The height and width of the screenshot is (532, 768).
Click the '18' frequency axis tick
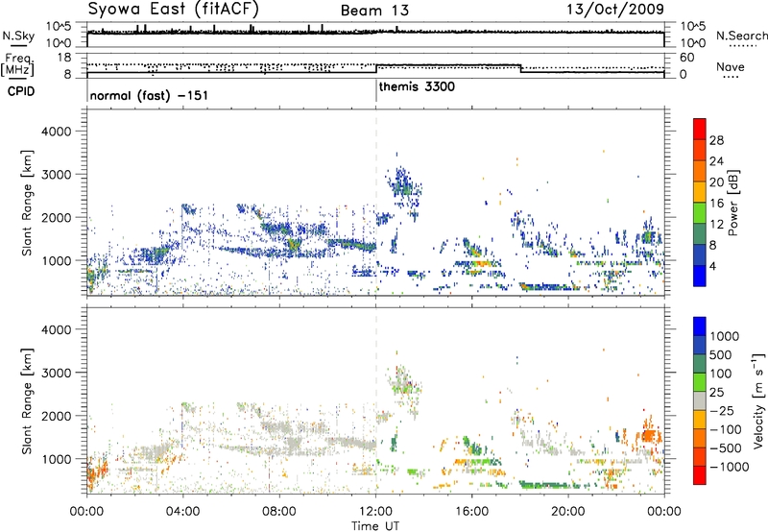(64, 58)
